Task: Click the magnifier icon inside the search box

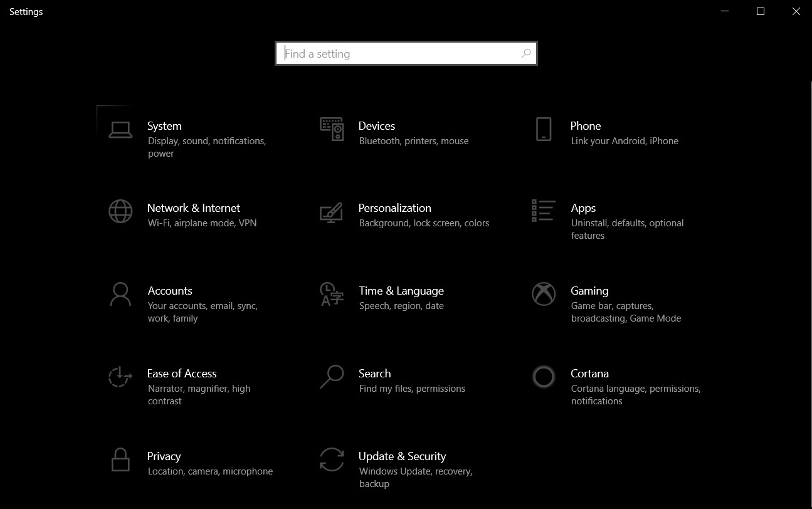Action: point(526,54)
